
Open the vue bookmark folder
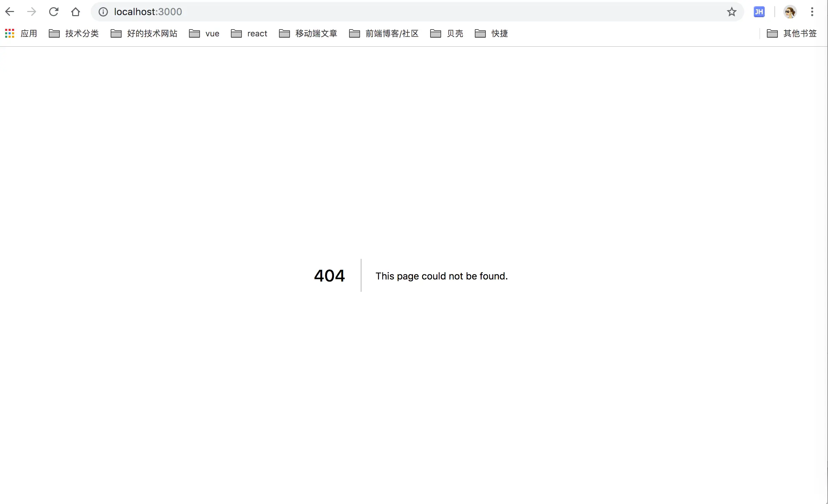coord(204,33)
